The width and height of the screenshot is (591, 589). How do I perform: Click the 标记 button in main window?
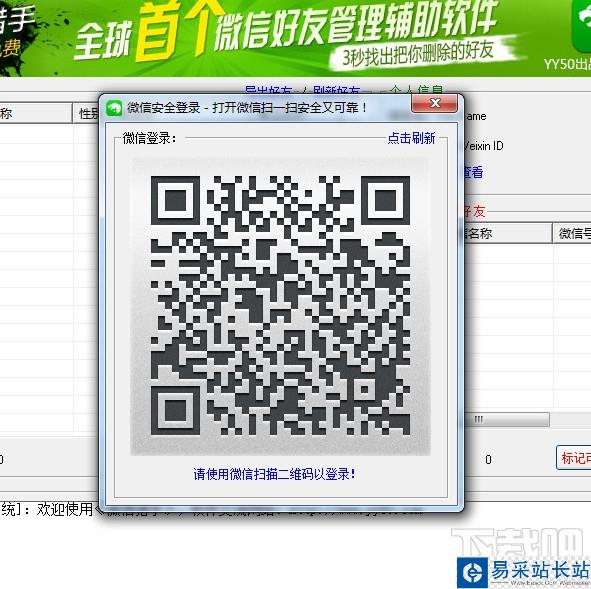click(x=573, y=458)
